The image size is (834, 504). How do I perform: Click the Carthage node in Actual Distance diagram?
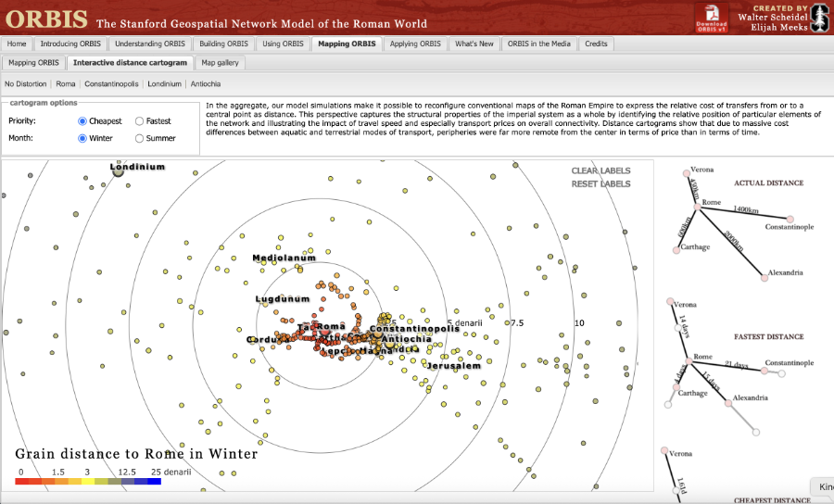point(676,249)
